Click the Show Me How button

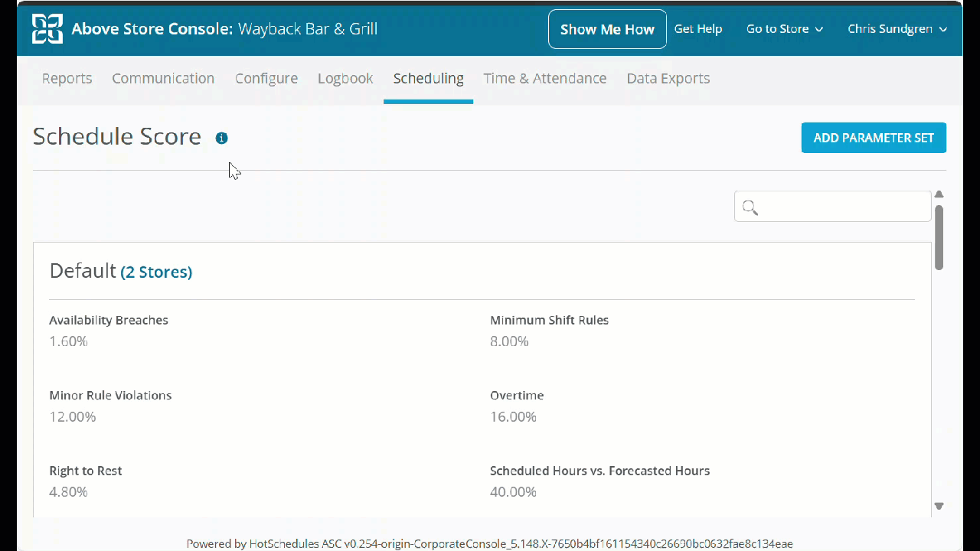point(607,29)
